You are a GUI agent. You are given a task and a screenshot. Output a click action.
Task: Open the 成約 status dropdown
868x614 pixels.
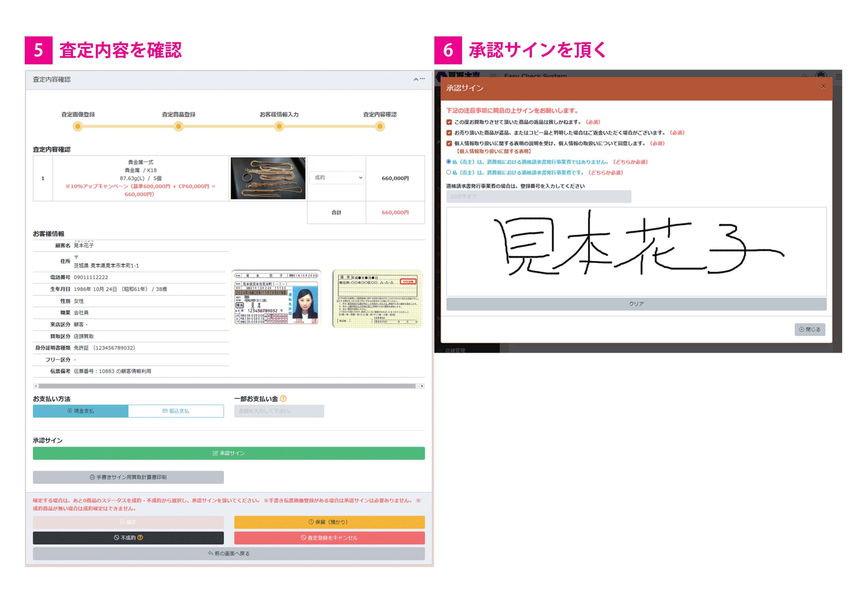coord(336,177)
